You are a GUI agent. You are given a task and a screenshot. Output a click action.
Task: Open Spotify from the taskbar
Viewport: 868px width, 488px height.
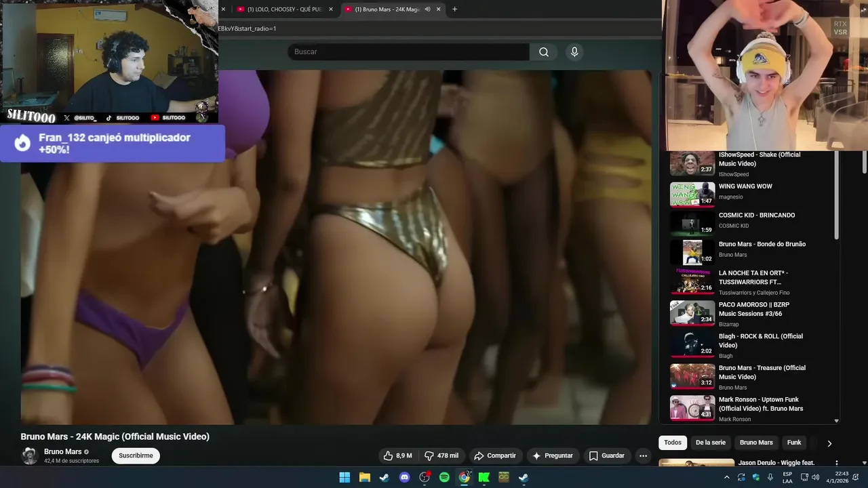[x=444, y=477]
